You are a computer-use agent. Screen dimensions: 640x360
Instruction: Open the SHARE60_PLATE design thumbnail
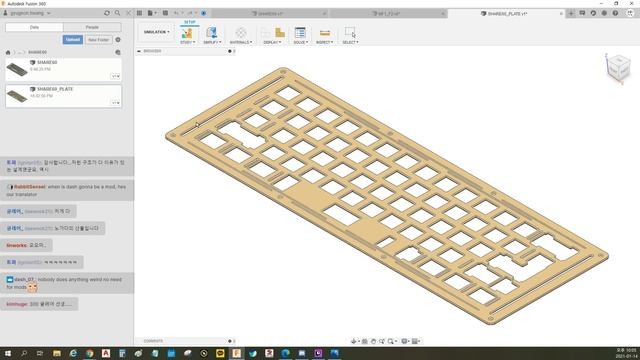(x=17, y=96)
